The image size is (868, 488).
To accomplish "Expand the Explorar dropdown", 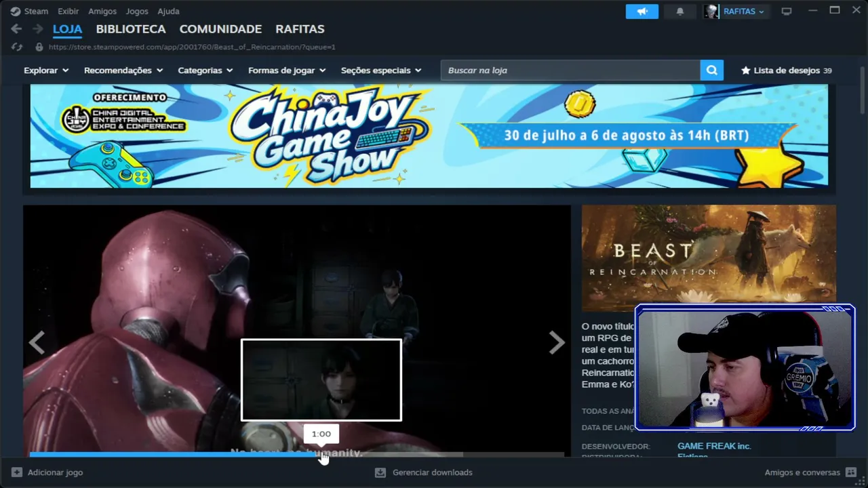I will (x=46, y=70).
